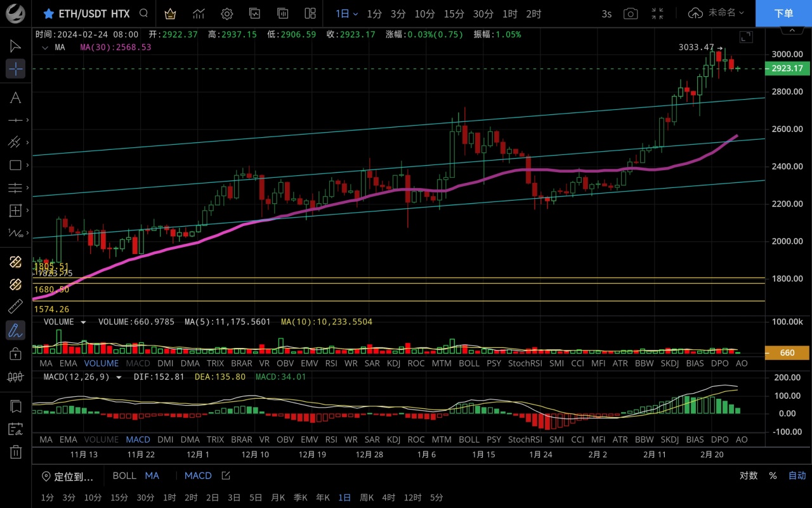Image resolution: width=812 pixels, height=508 pixels.
Task: Open chart settings gear icon
Action: tap(226, 13)
